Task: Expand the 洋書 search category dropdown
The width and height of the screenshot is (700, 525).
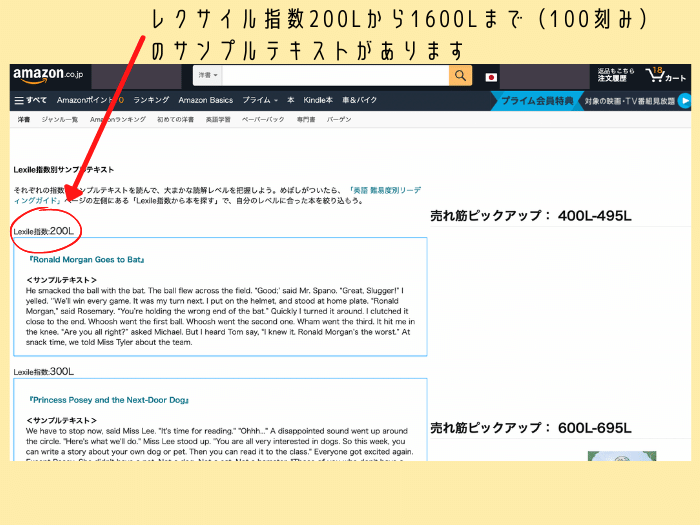Action: (208, 76)
